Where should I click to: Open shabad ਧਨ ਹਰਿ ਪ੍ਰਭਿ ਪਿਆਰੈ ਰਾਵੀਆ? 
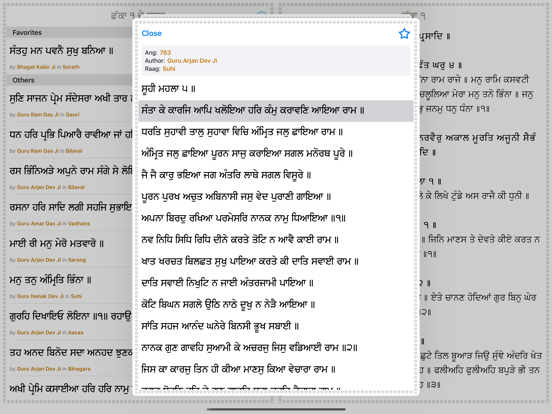[x=70, y=135]
